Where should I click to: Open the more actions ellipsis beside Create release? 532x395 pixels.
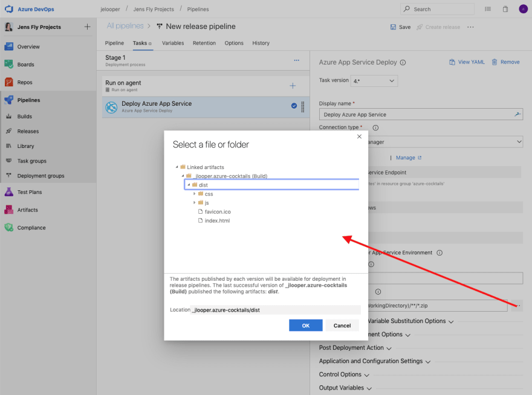pos(470,27)
